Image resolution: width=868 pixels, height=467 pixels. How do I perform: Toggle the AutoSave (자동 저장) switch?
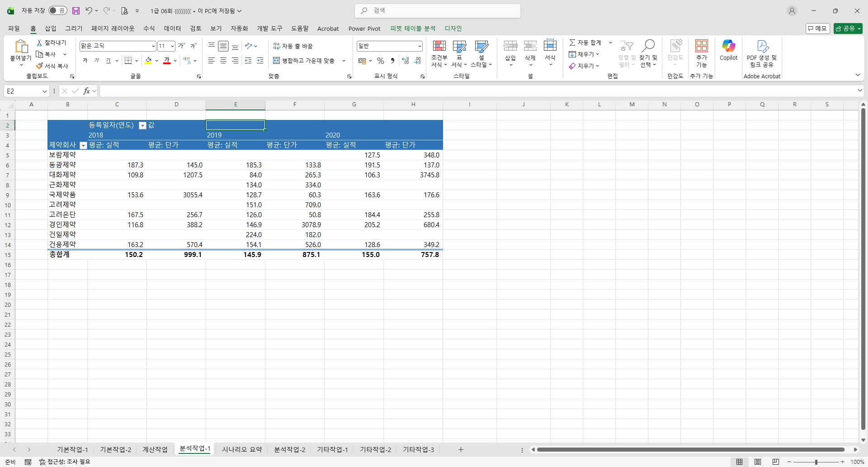click(57, 11)
